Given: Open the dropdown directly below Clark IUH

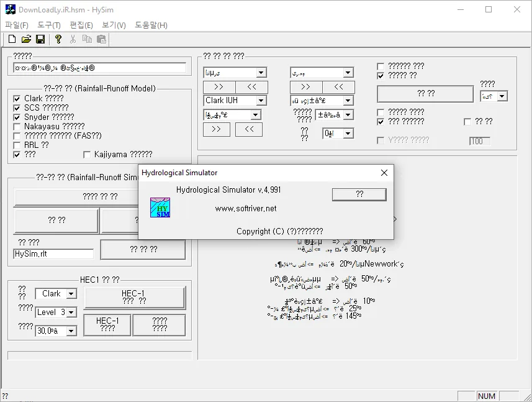Looking at the screenshot, I should [256, 115].
